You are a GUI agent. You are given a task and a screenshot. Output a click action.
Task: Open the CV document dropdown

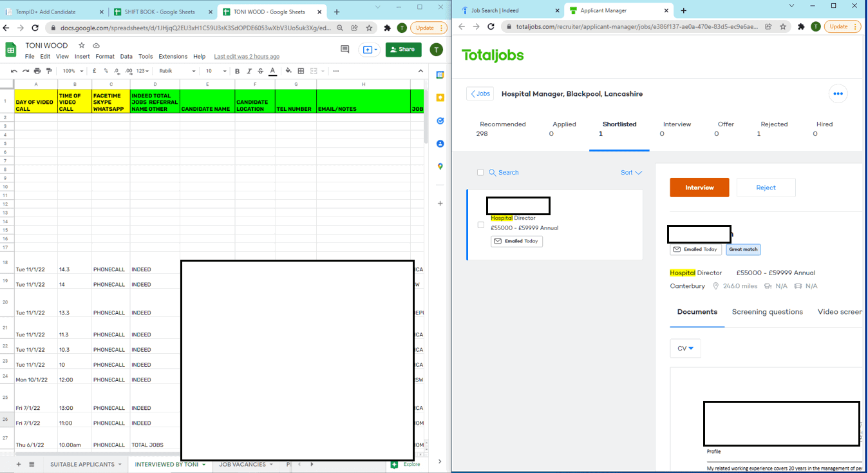coord(685,349)
